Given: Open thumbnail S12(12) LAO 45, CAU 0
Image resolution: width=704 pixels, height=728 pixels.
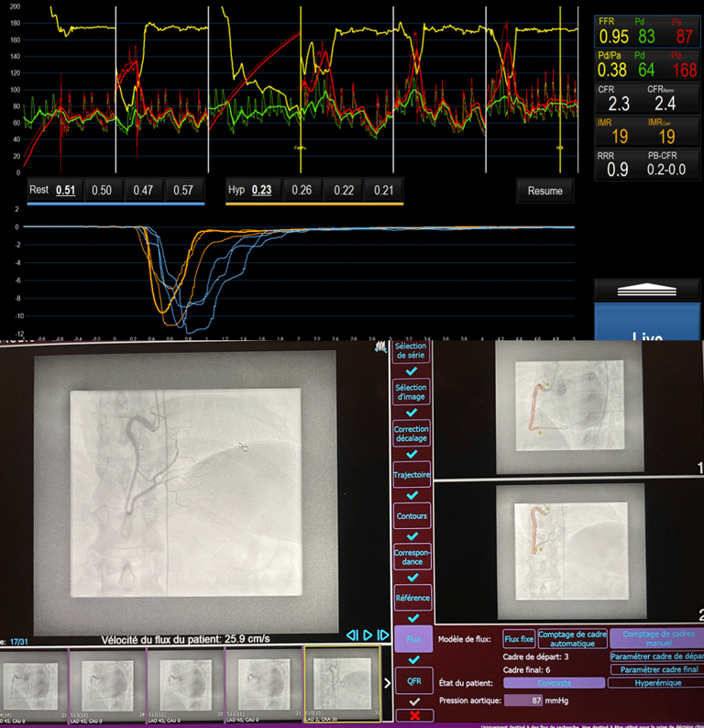Looking at the screenshot, I should pyautogui.click(x=185, y=685).
